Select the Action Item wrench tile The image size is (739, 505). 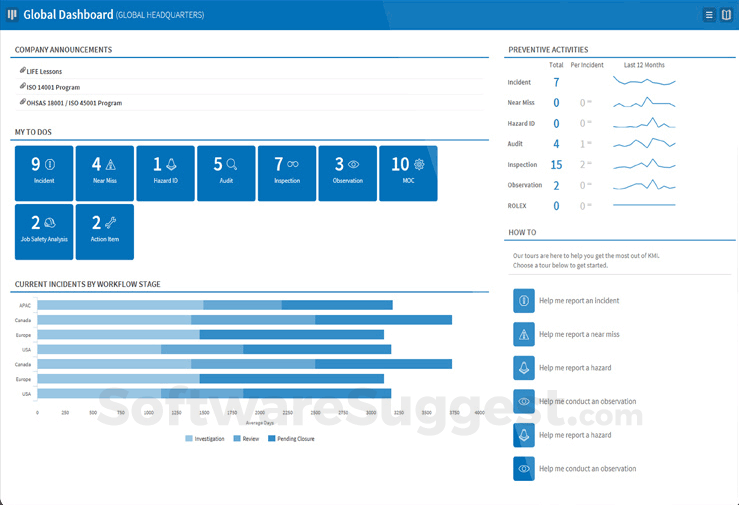104,231
